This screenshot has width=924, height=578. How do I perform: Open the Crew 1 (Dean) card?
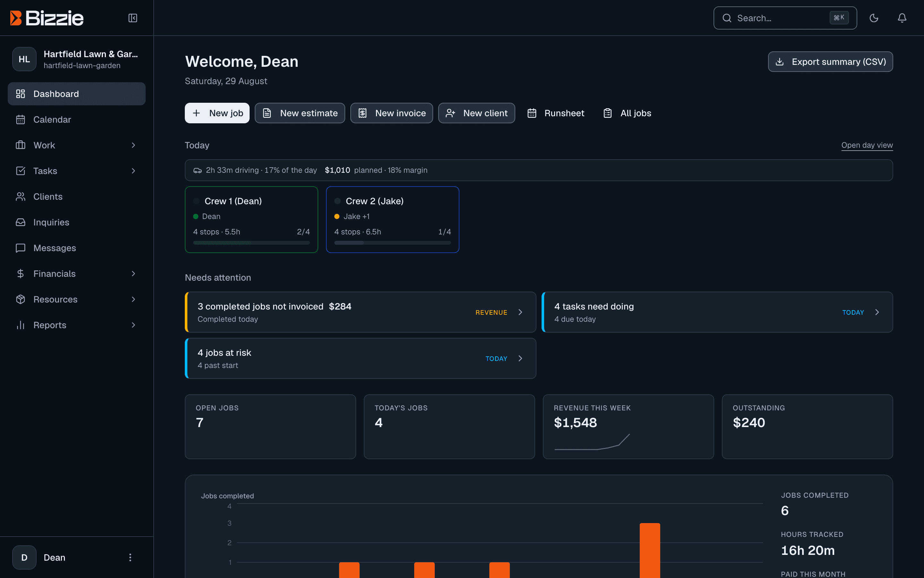[251, 219]
